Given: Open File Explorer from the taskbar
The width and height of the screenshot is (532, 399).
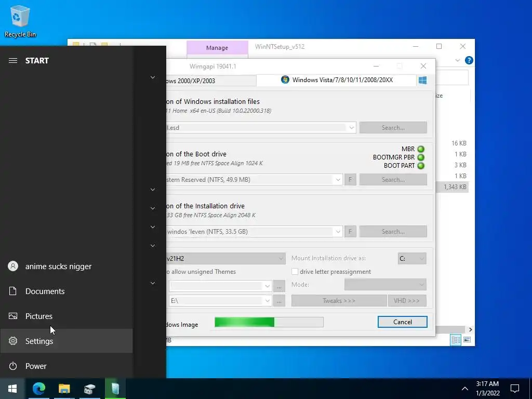Looking at the screenshot, I should 64,389.
